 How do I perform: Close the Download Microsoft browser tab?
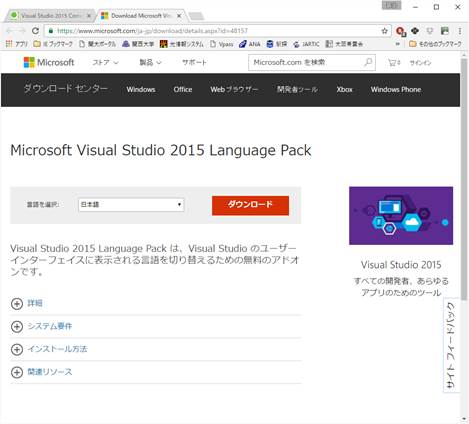(x=179, y=16)
